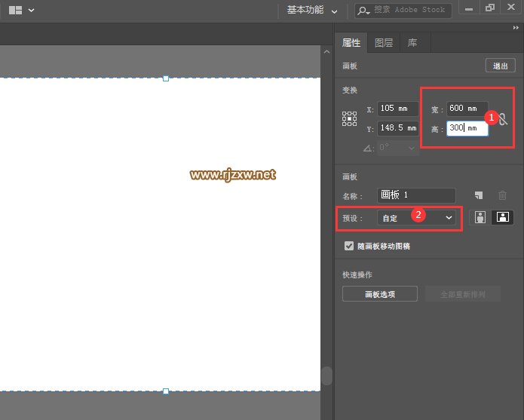Open the arrange documents layout icon

[x=15, y=10]
